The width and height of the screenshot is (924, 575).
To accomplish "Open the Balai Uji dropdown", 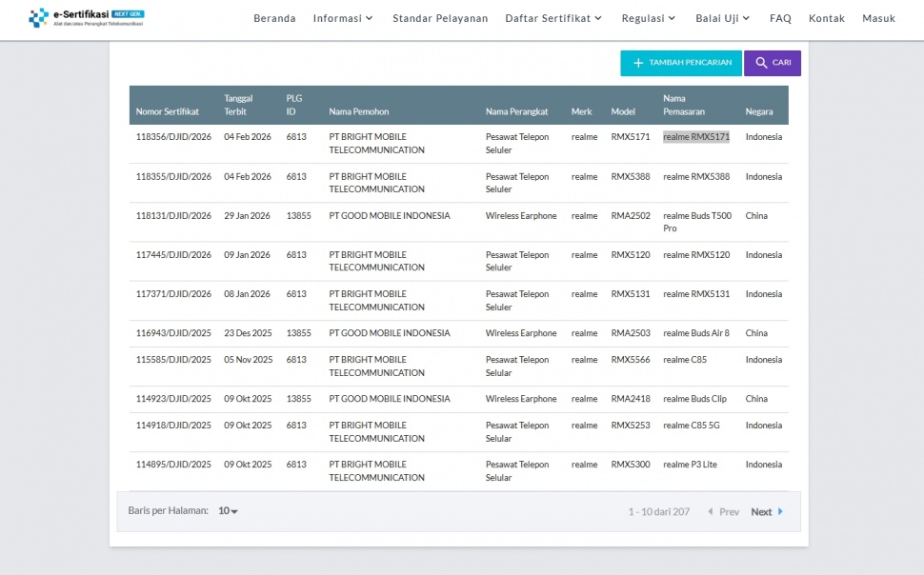I will 723,18.
